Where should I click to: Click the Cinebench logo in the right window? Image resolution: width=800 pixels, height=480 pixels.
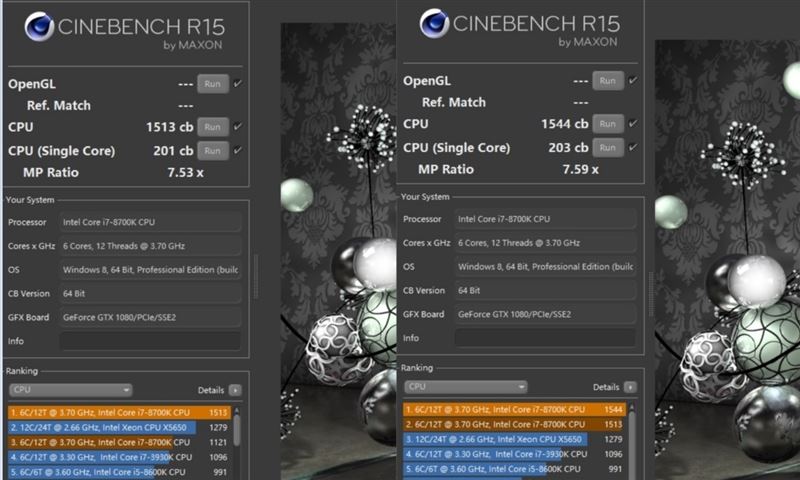coord(434,23)
